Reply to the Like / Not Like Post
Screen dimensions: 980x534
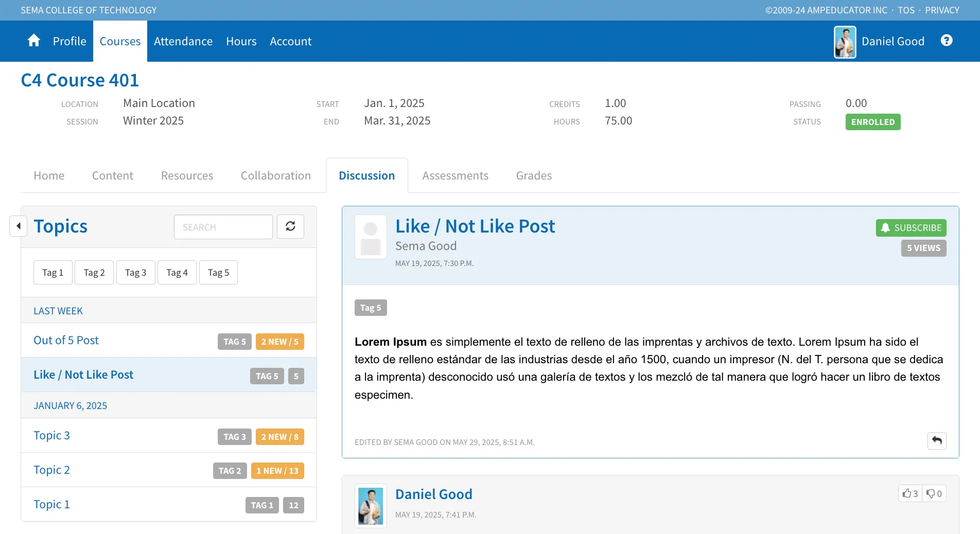(x=937, y=441)
